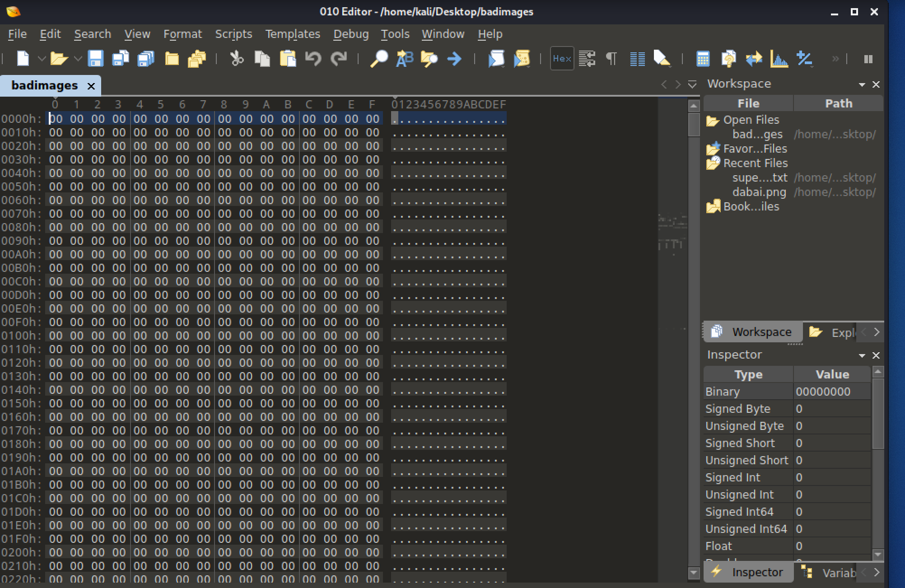905x588 pixels.
Task: Open the Histogram tool icon
Action: (x=779, y=59)
